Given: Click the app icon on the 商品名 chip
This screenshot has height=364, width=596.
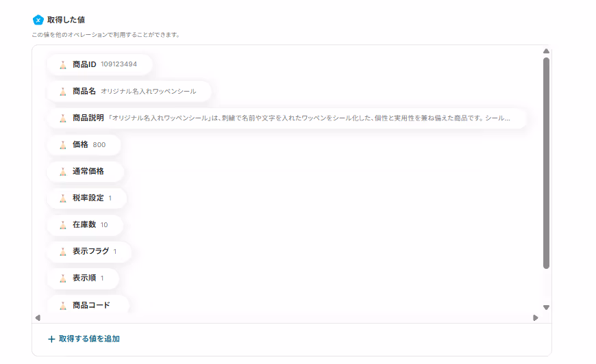Looking at the screenshot, I should tap(63, 92).
